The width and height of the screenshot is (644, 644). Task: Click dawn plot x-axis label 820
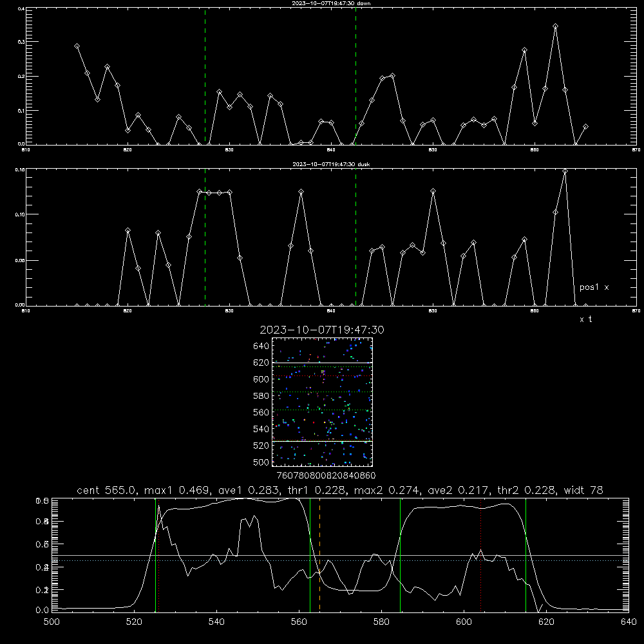point(128,150)
